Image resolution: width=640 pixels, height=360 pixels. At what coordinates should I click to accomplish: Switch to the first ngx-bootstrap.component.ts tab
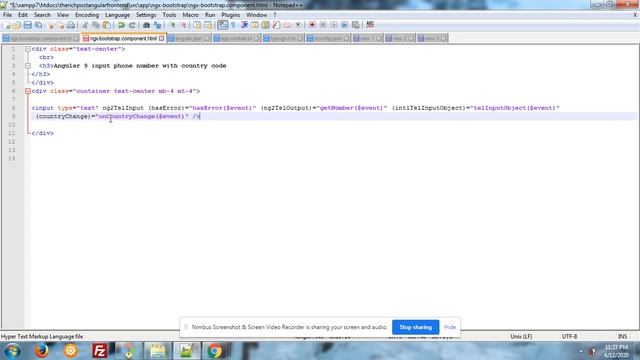(40, 38)
